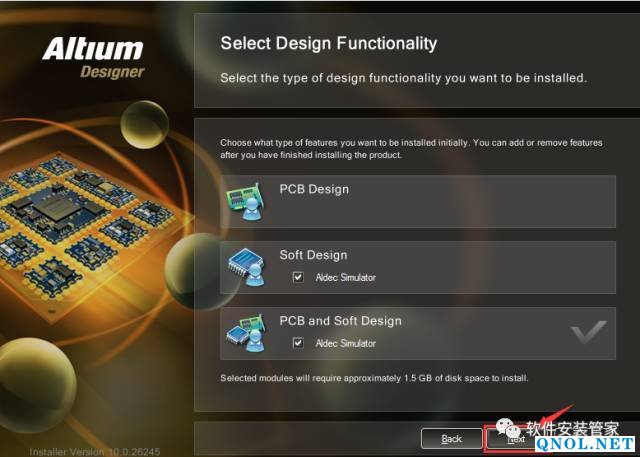Click the PCB and Soft Design combined icon
640x457 pixels.
click(x=246, y=333)
